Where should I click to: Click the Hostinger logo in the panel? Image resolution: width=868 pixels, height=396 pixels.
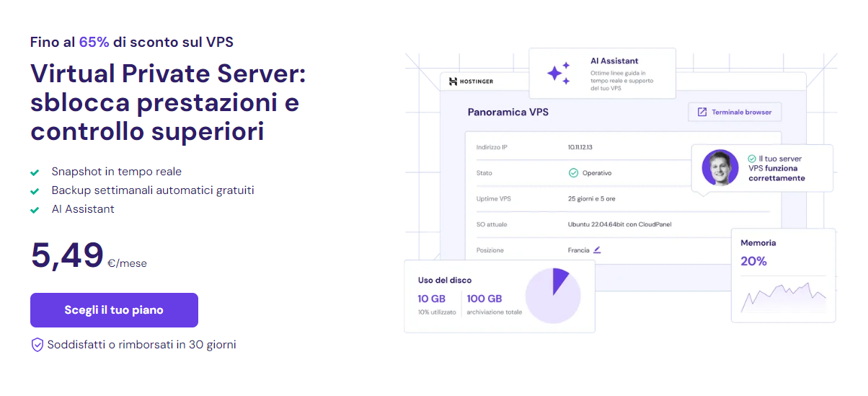tap(471, 82)
